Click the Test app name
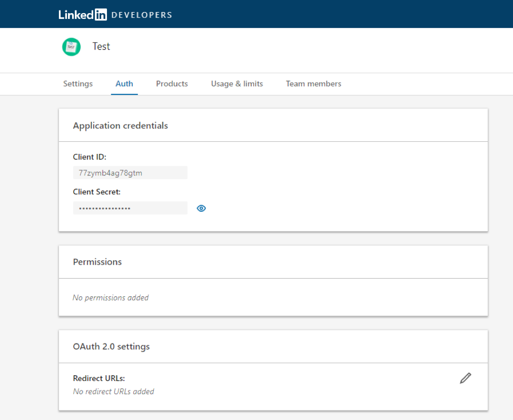Screen dimensions: 513x420 tap(101, 46)
